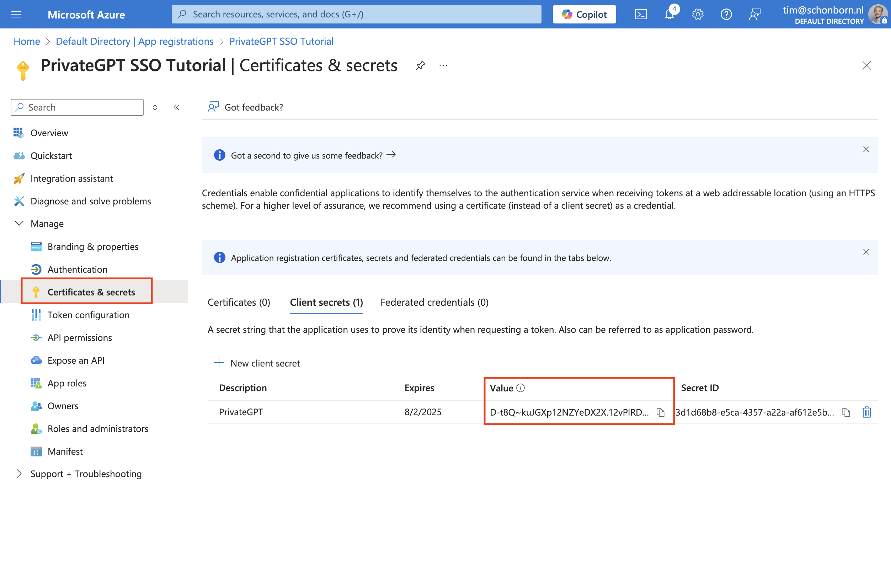Screen dimensions: 891x588
Task: Go to Home breadcrumb
Action: coord(27,41)
